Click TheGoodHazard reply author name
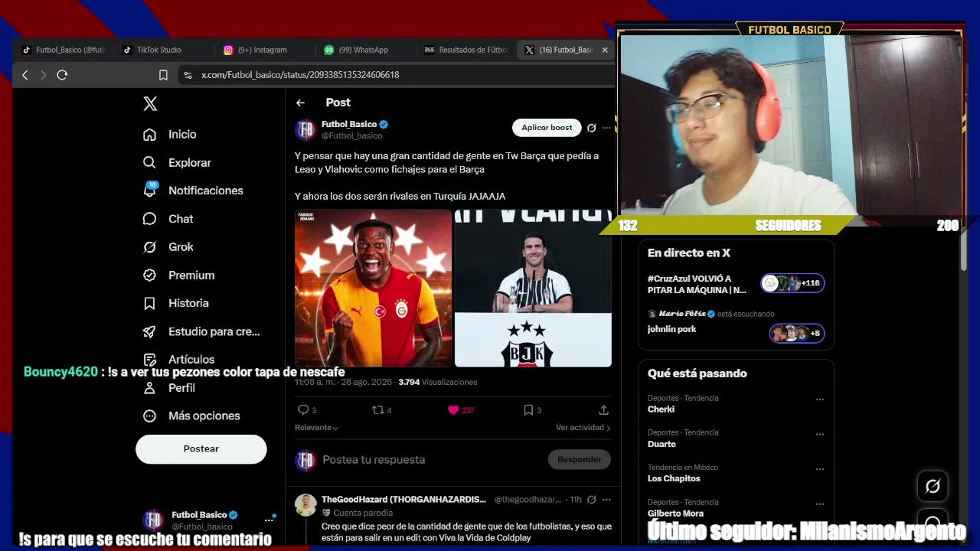The image size is (980, 551). pyautogui.click(x=403, y=500)
